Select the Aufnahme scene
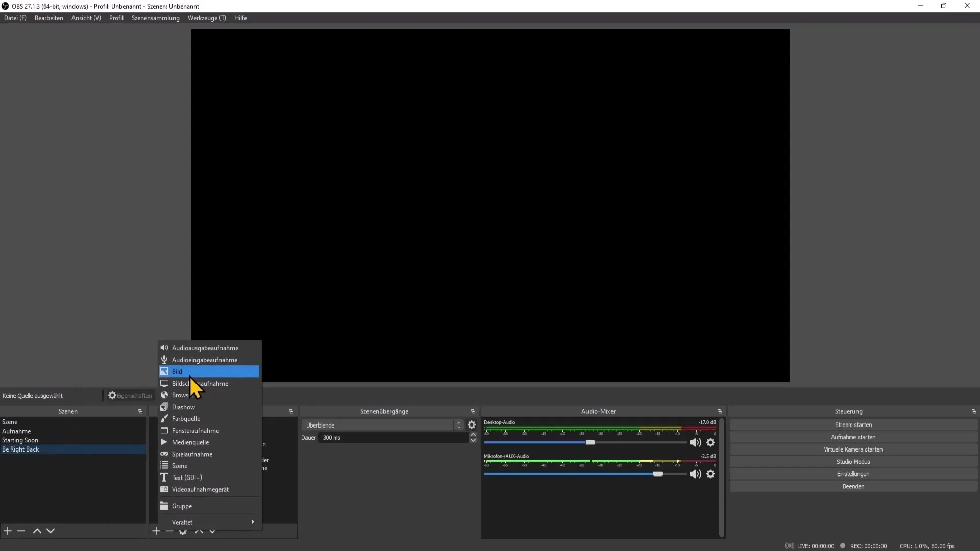This screenshot has height=551, width=980. [73, 431]
